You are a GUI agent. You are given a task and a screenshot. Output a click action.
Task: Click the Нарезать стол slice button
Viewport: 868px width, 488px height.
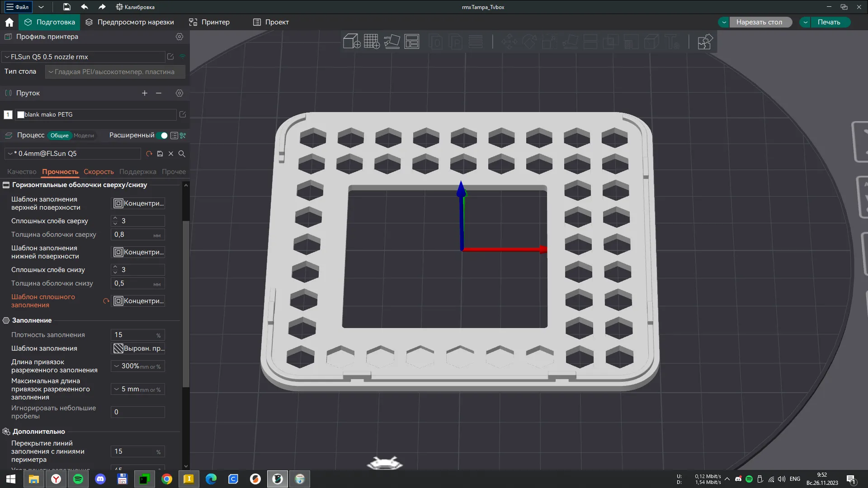[x=759, y=22]
